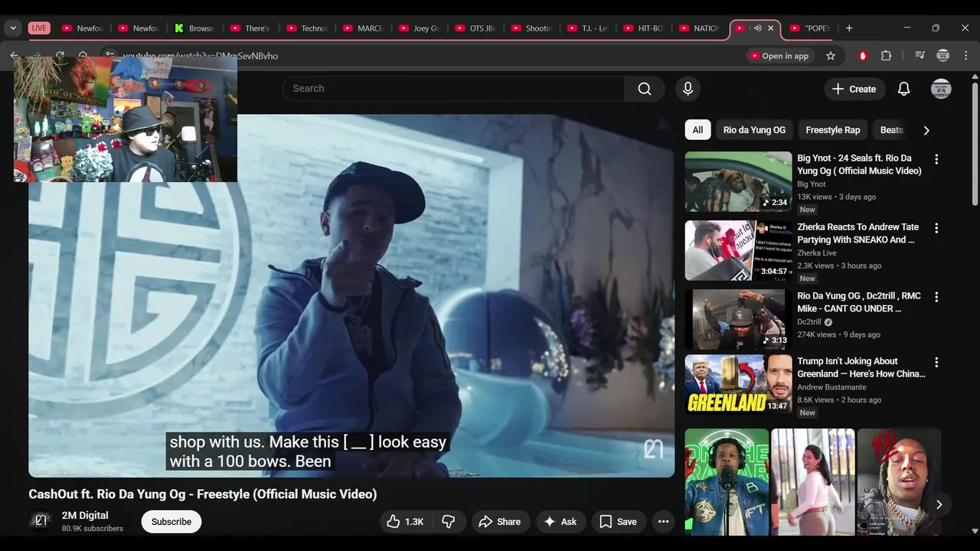Screen dimensions: 980x551
Task: Search YouTube with the magnifier button
Action: (645, 89)
